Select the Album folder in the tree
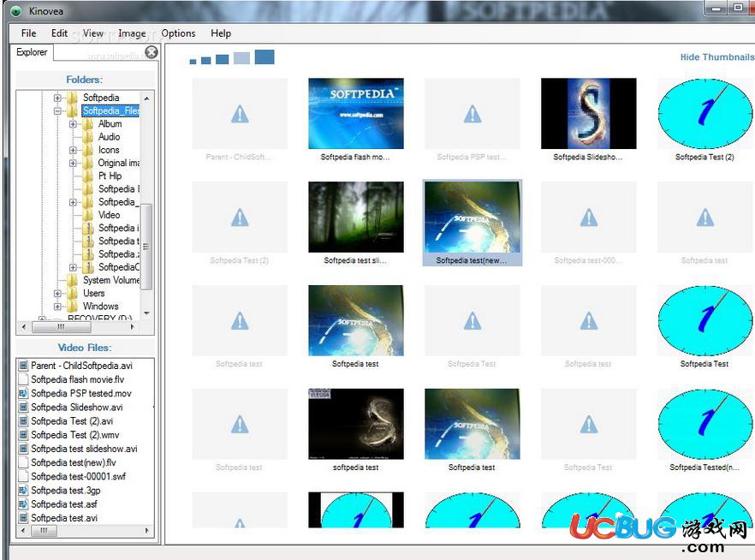Image resolution: width=755 pixels, height=560 pixels. coord(110,124)
